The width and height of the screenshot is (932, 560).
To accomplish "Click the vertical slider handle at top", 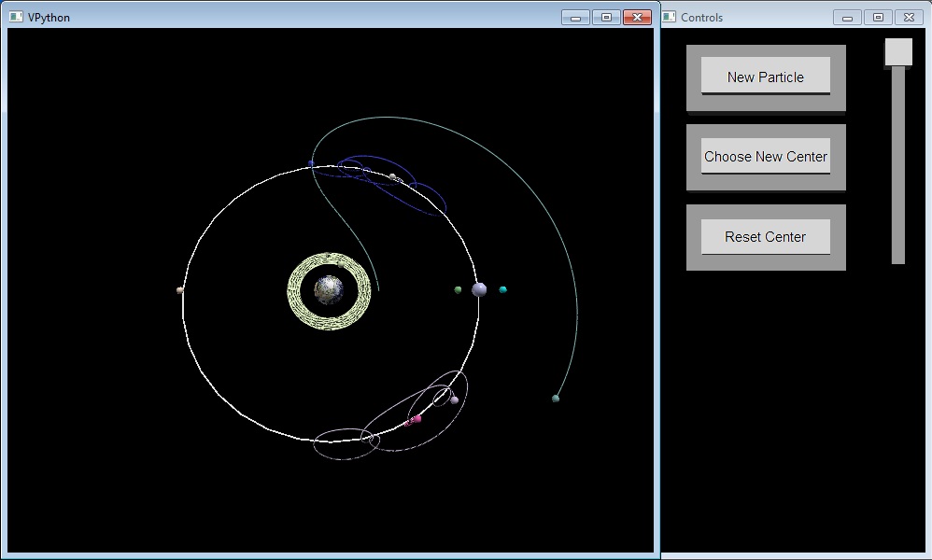I will [898, 52].
